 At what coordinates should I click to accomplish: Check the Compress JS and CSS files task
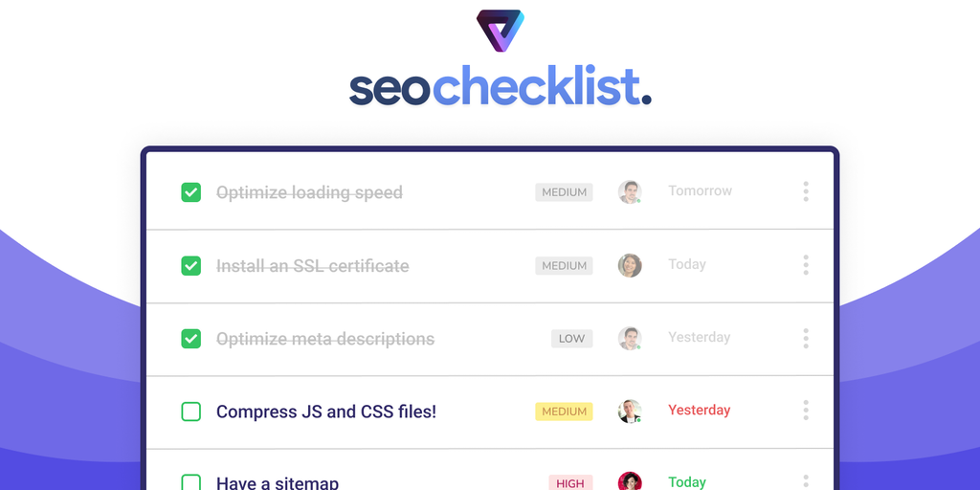coord(191,412)
